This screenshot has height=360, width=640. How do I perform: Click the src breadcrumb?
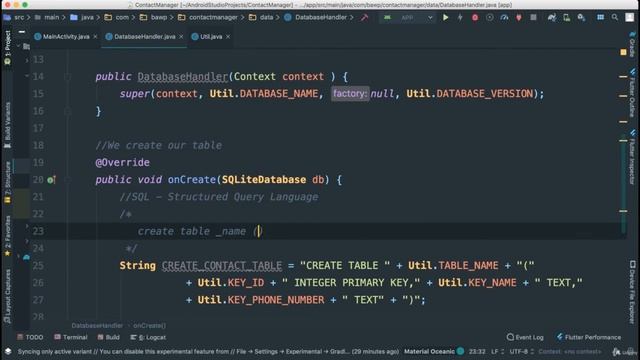pos(14,18)
